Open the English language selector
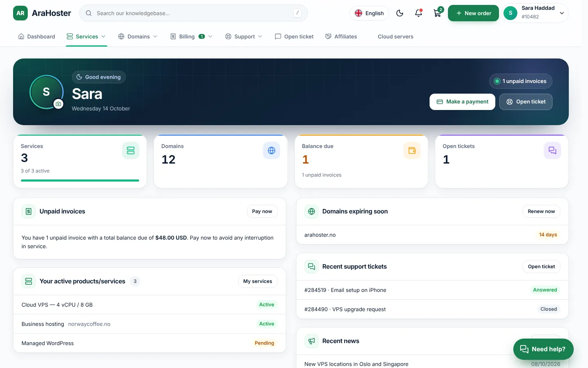Viewport: 588px width, 368px height. [369, 13]
